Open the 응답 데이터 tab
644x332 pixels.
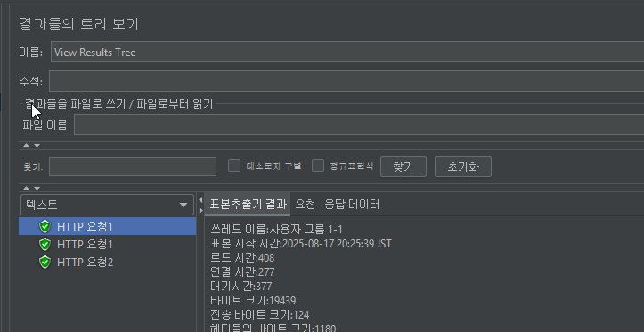coord(352,205)
